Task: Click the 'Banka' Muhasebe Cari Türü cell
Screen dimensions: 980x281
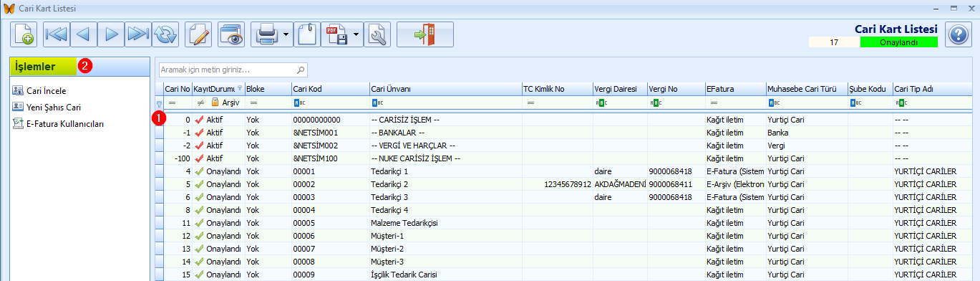Action: (x=806, y=133)
